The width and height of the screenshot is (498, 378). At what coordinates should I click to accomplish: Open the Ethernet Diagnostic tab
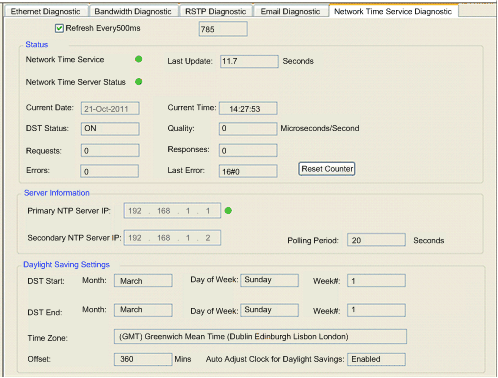pos(46,11)
